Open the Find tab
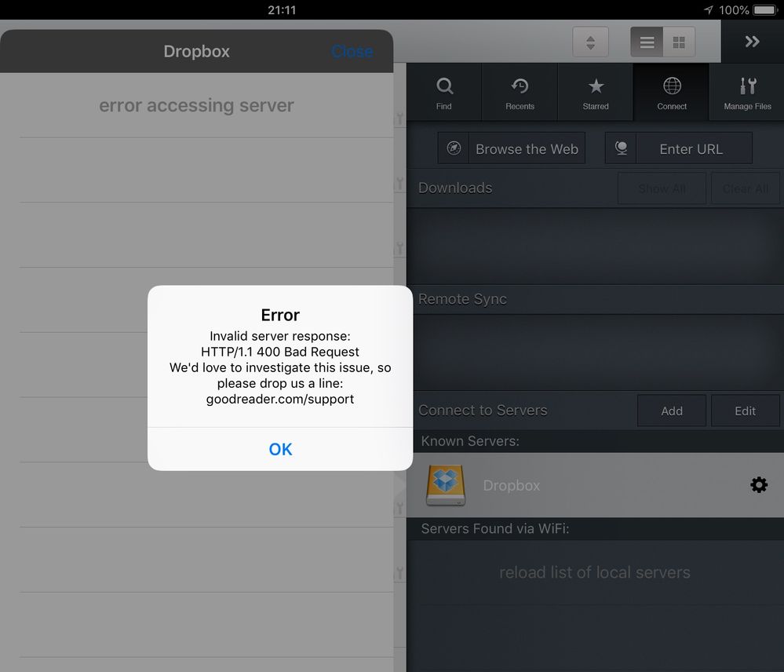The image size is (784, 672). click(x=444, y=93)
